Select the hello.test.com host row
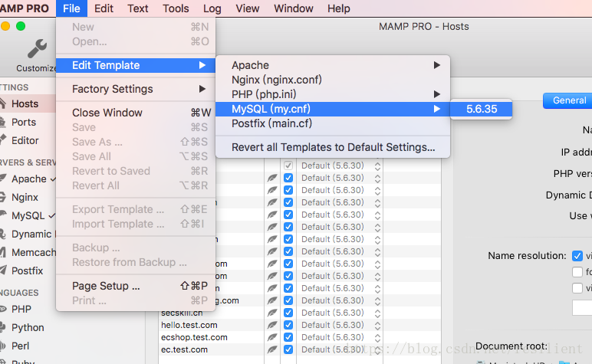The height and width of the screenshot is (364, 592). pos(299,325)
